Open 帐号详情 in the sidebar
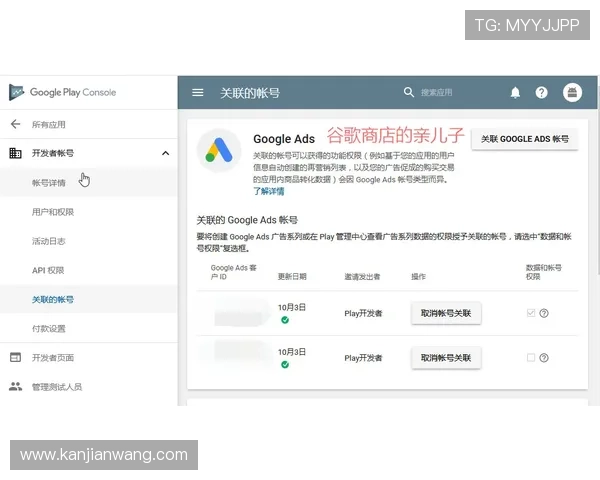600x480 pixels. tap(49, 183)
